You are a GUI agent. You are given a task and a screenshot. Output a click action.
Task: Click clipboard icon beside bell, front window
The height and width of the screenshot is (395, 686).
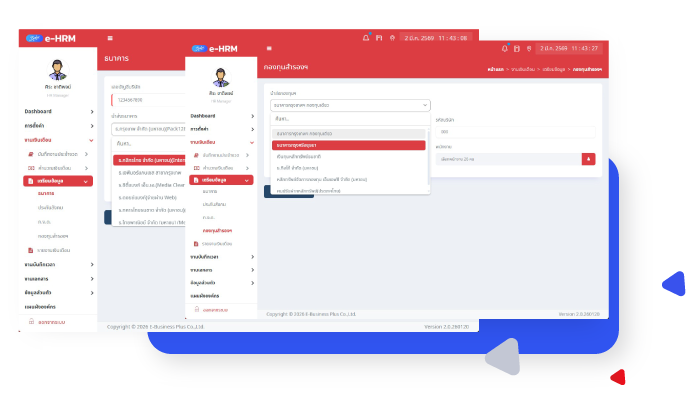(517, 49)
